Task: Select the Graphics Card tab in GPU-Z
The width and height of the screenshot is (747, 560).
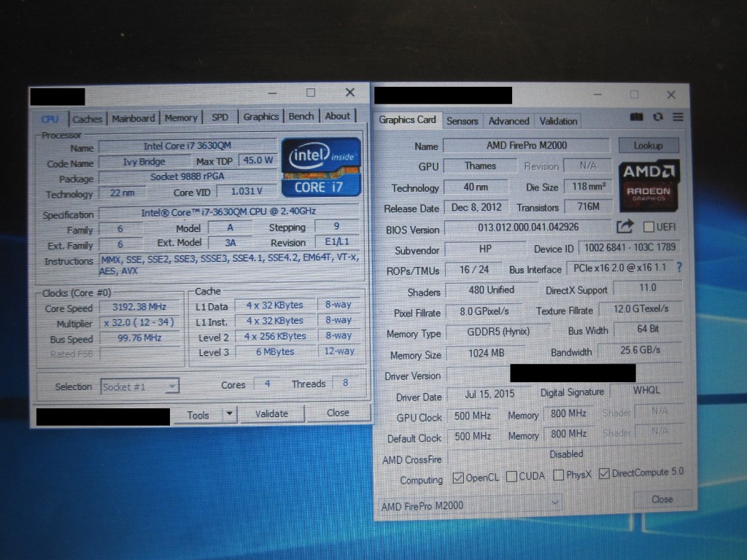Action: click(407, 120)
